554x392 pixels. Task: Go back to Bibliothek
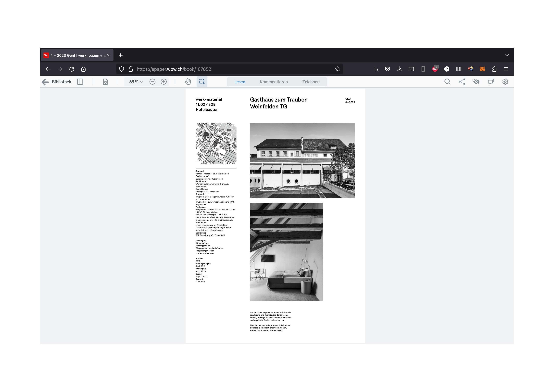click(57, 82)
